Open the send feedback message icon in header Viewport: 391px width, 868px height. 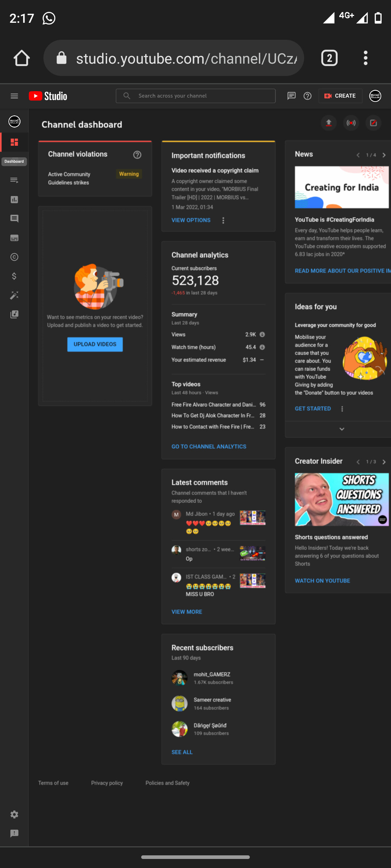pyautogui.click(x=291, y=96)
